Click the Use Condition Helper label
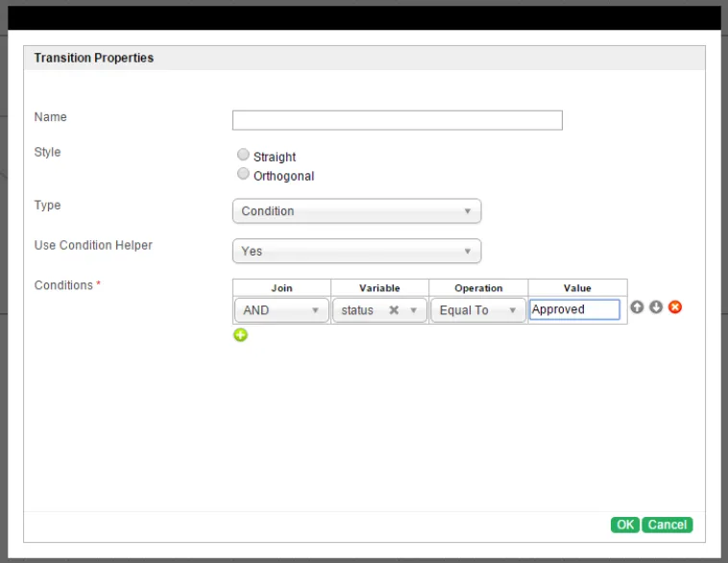Viewport: 728px width, 563px height. tap(93, 245)
